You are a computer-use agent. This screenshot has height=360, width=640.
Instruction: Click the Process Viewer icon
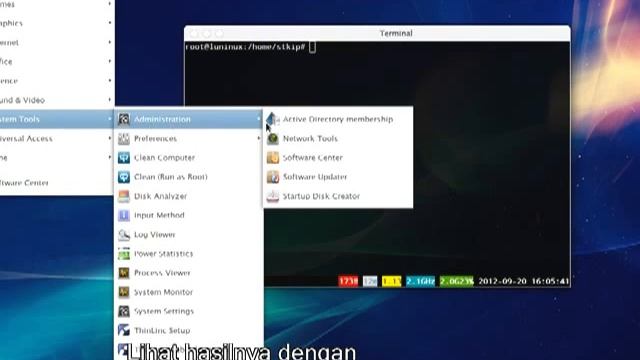(124, 273)
